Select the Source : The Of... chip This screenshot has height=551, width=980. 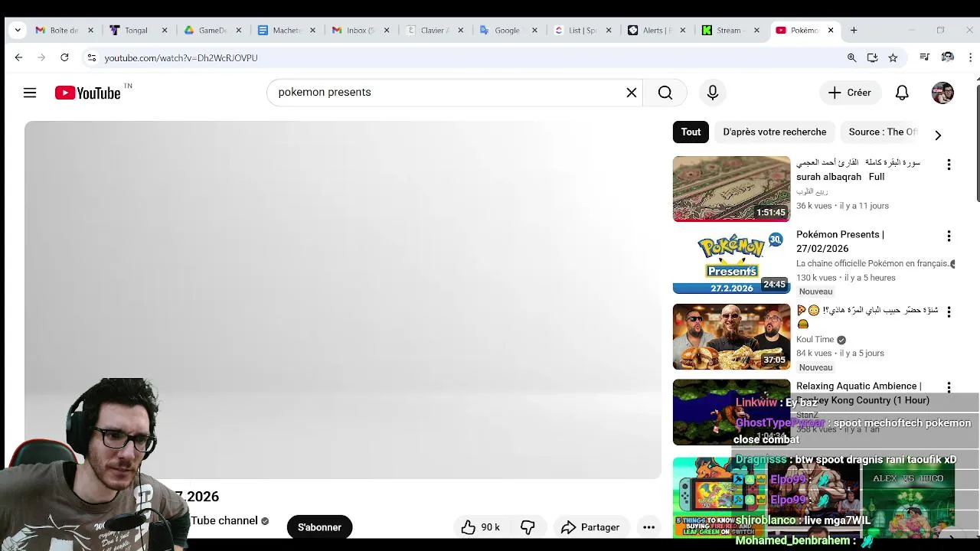[882, 132]
